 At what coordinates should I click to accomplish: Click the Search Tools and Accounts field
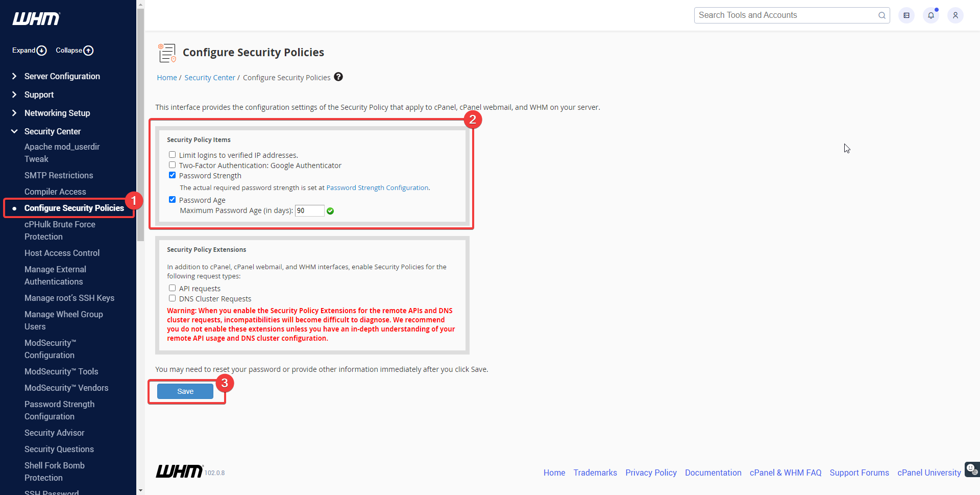[792, 15]
